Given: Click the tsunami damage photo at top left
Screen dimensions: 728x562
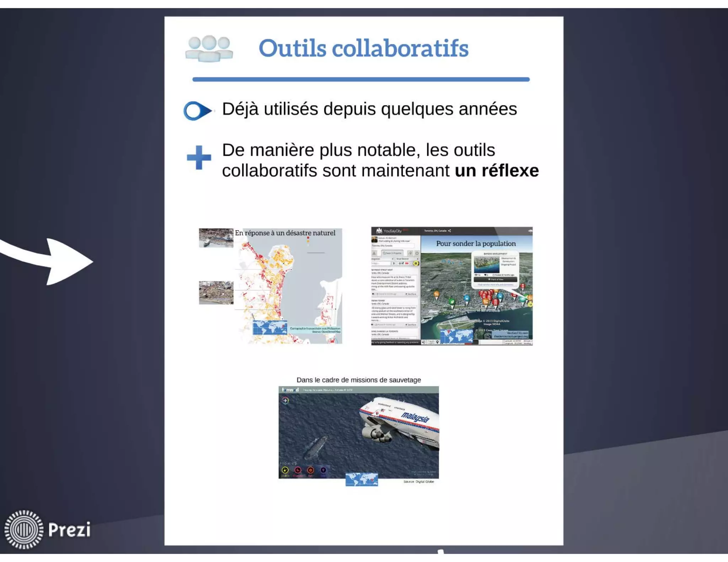Looking at the screenshot, I should click(216, 238).
